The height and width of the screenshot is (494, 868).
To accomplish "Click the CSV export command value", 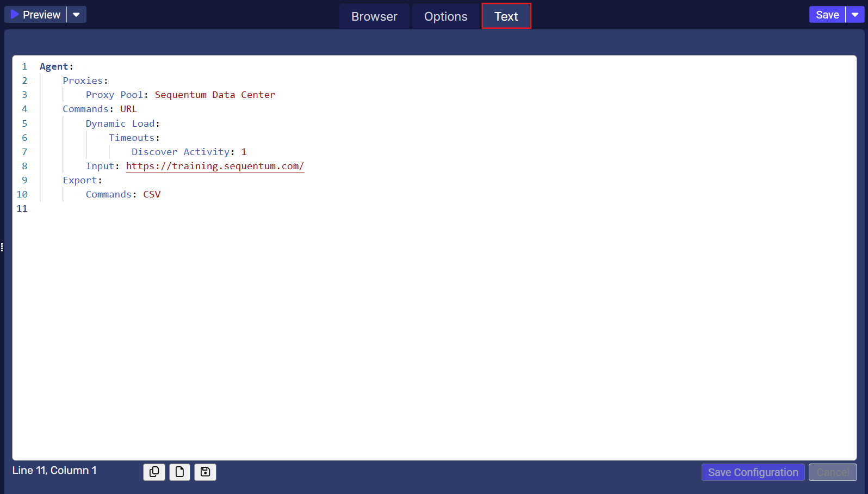I will [152, 194].
